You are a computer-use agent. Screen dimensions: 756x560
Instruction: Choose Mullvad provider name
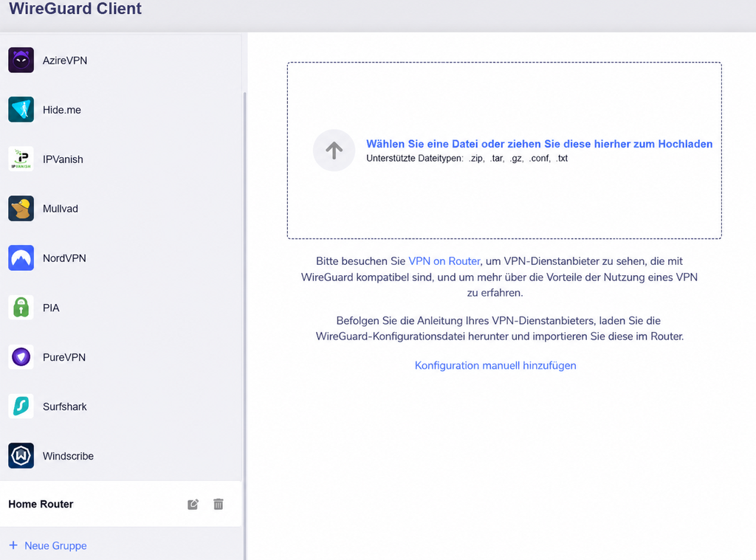tap(61, 209)
